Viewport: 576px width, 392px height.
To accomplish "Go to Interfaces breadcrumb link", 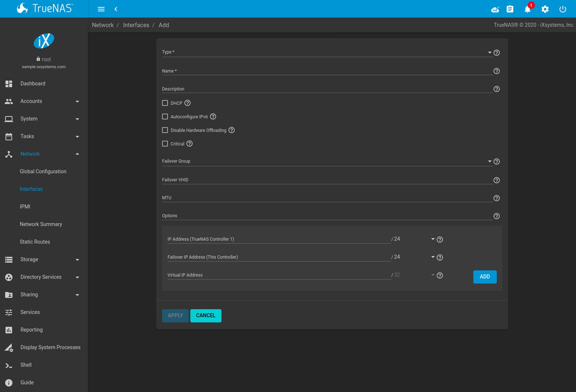I will point(136,25).
